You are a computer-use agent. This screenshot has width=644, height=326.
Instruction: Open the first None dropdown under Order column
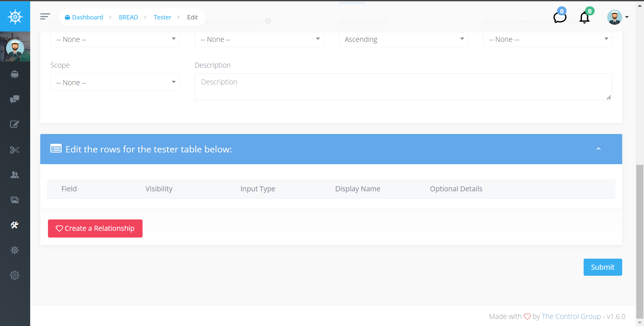(115, 40)
